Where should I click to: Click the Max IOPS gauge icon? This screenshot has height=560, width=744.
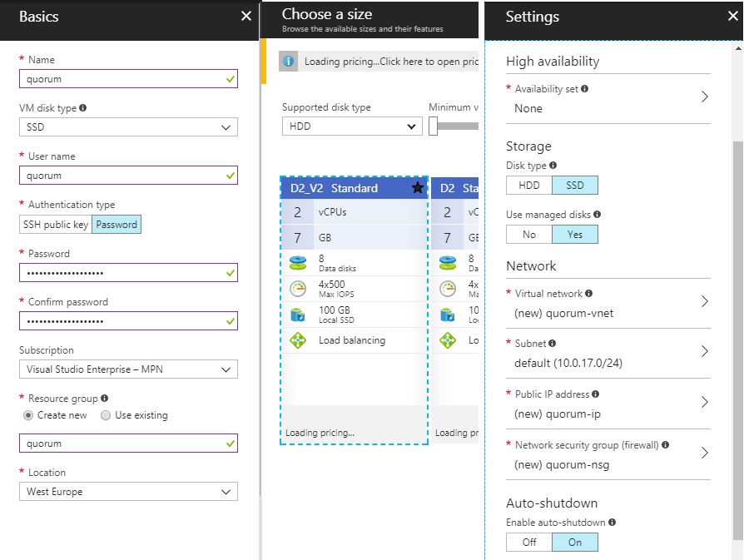pos(298,290)
